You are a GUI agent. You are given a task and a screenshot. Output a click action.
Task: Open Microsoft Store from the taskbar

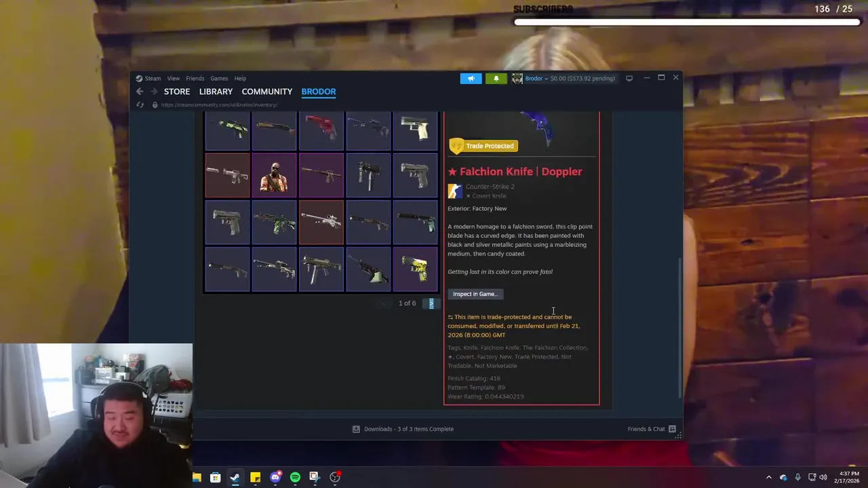coord(215,477)
